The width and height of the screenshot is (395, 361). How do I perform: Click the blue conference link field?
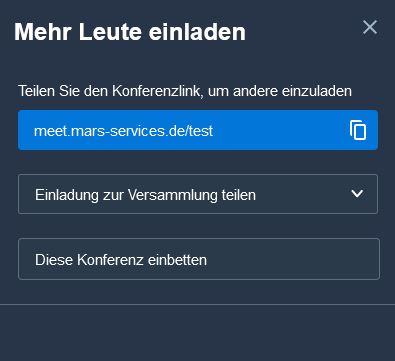pos(198,130)
